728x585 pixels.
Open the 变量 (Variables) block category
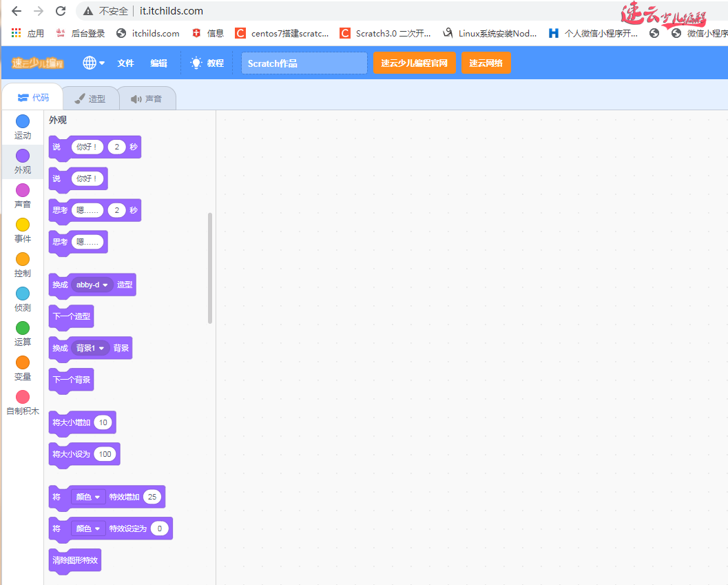pos(23,363)
